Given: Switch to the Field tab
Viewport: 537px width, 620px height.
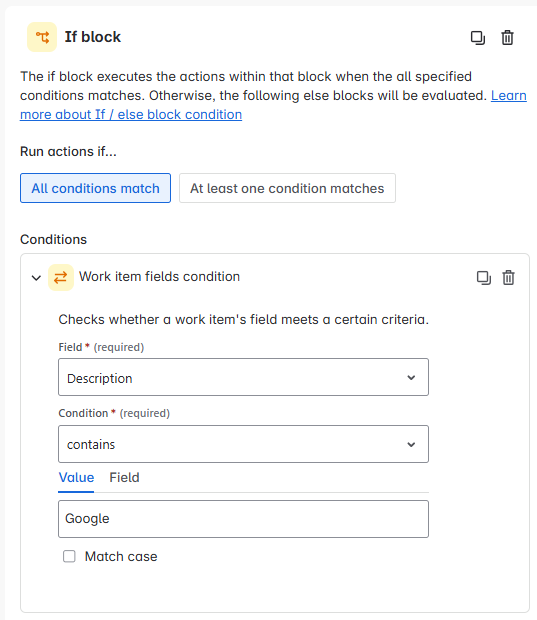Looking at the screenshot, I should [x=124, y=478].
